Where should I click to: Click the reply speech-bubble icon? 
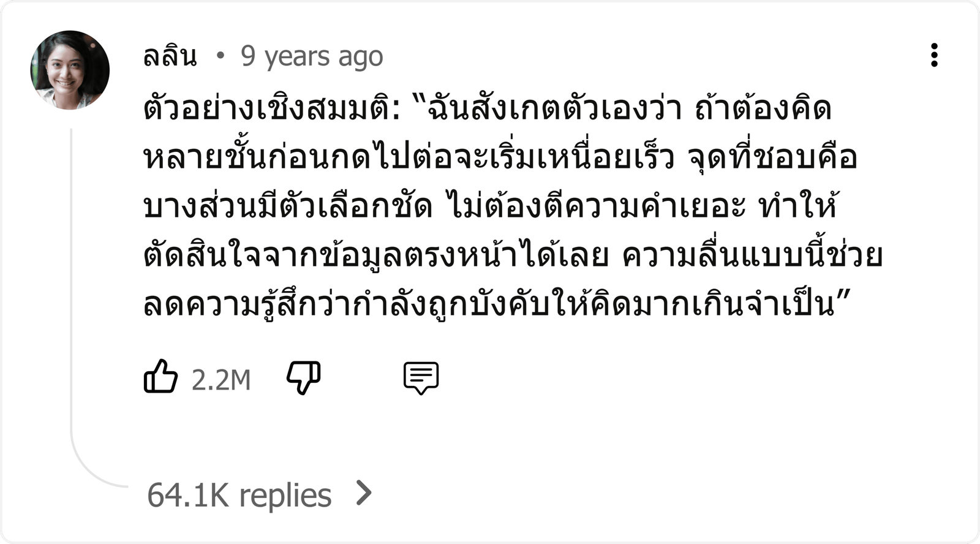coord(421,378)
